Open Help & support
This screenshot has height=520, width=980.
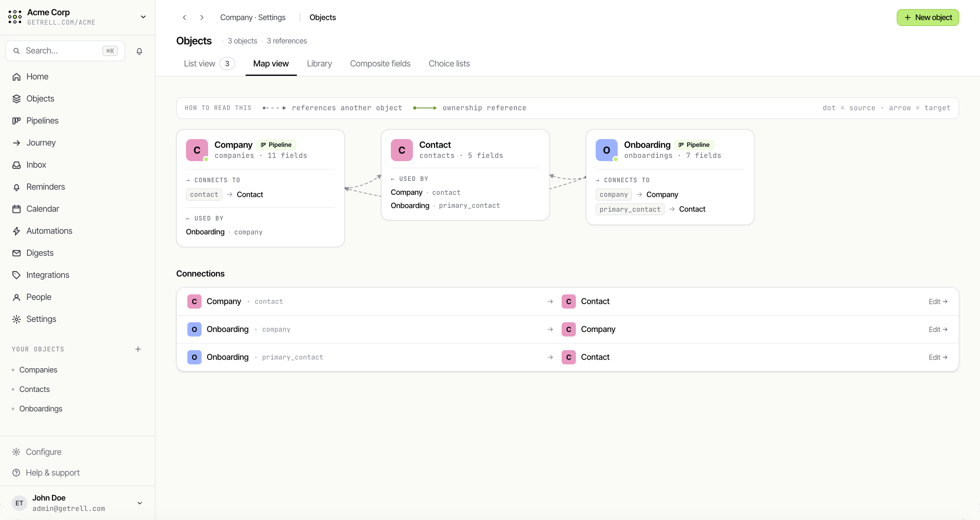point(53,472)
